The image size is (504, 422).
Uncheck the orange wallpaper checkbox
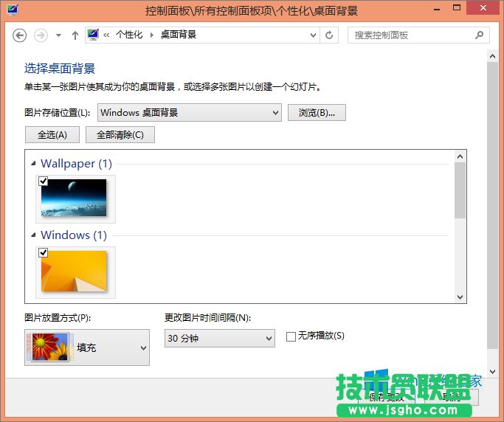point(43,252)
